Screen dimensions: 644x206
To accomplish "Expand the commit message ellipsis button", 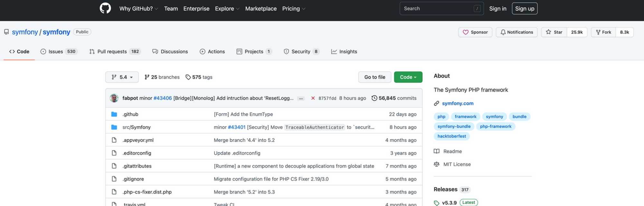I will (x=301, y=98).
